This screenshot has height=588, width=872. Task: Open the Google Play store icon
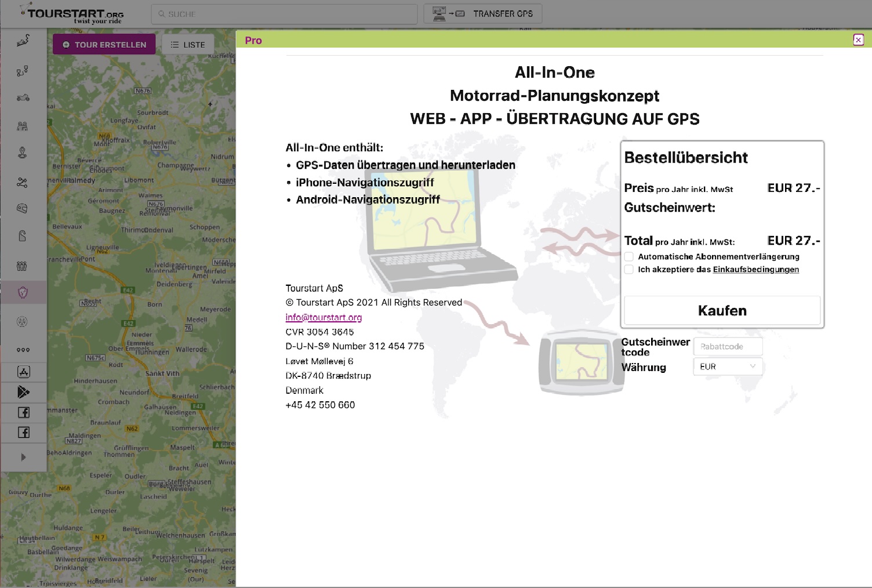(23, 393)
